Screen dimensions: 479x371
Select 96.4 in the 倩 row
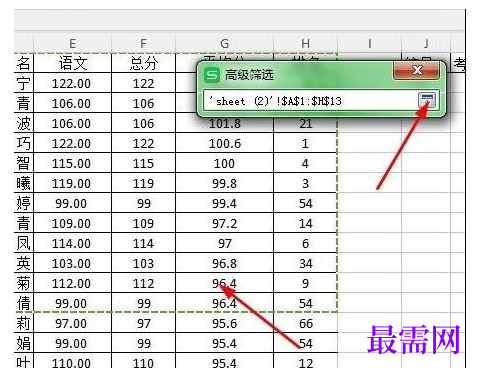point(225,303)
